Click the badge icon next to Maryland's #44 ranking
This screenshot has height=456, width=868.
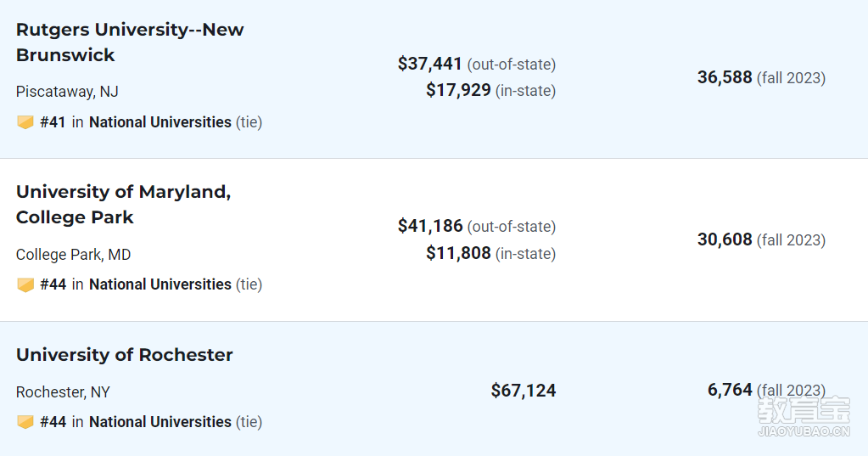[25, 284]
